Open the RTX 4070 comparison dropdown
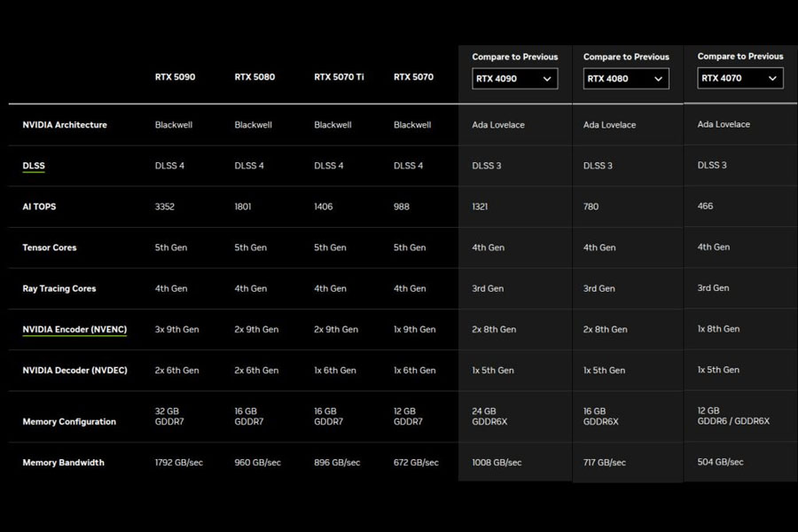Screen dimensions: 798x532 (x=739, y=78)
